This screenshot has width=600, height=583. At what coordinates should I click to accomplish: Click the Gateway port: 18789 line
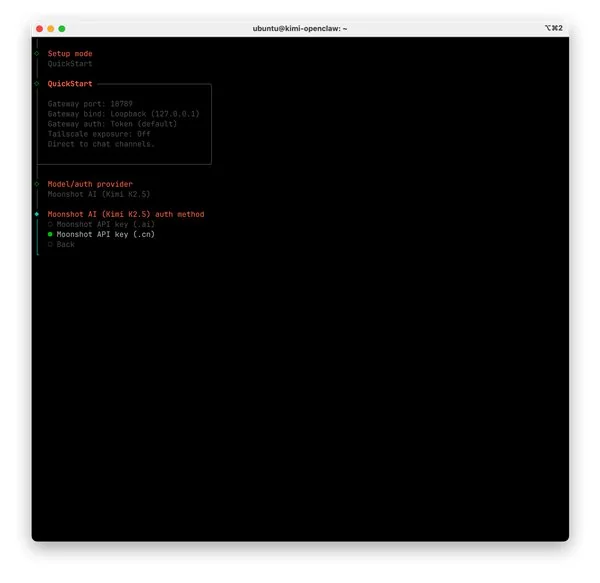pyautogui.click(x=90, y=104)
